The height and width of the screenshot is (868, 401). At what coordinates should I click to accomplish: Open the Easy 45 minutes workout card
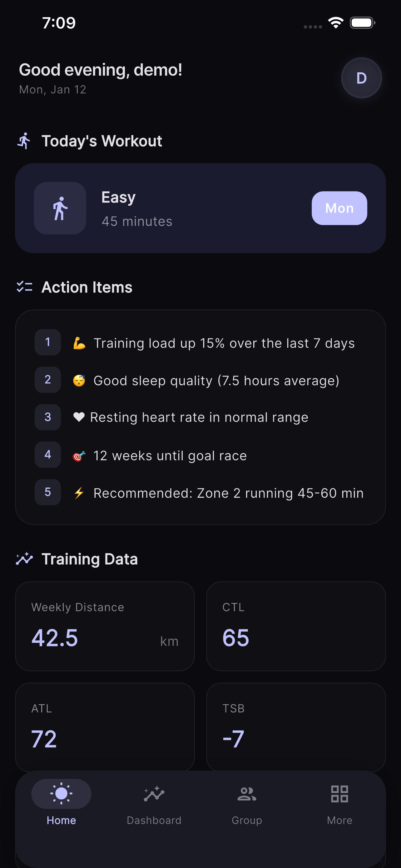point(200,208)
